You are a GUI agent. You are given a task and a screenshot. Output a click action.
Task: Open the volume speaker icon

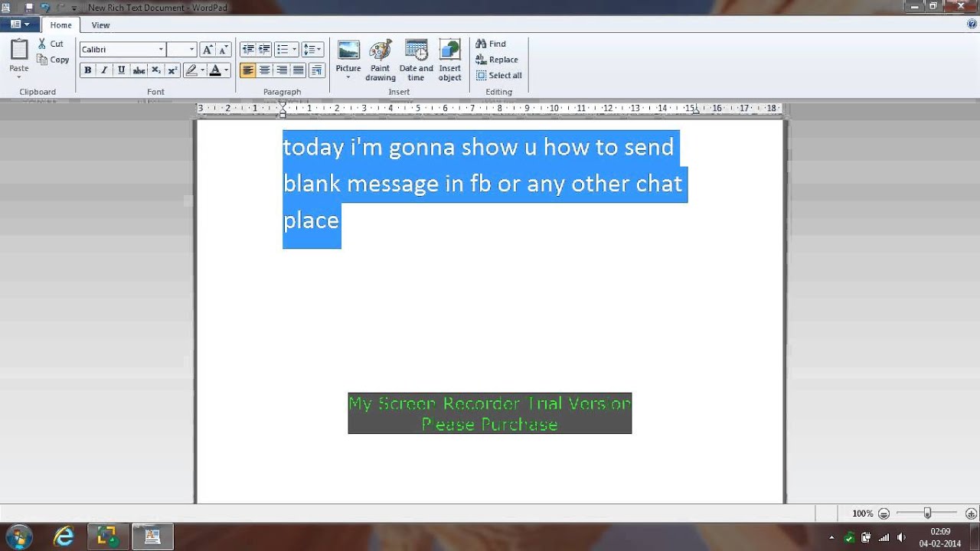click(x=901, y=537)
